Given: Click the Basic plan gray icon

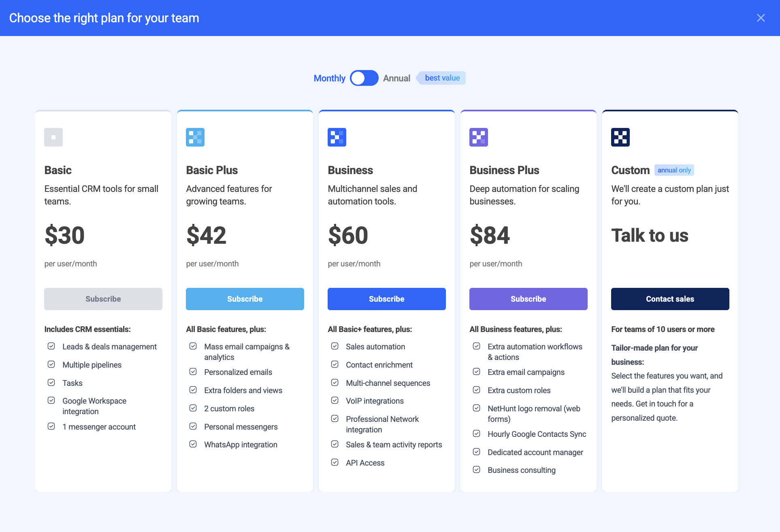Looking at the screenshot, I should pyautogui.click(x=53, y=137).
